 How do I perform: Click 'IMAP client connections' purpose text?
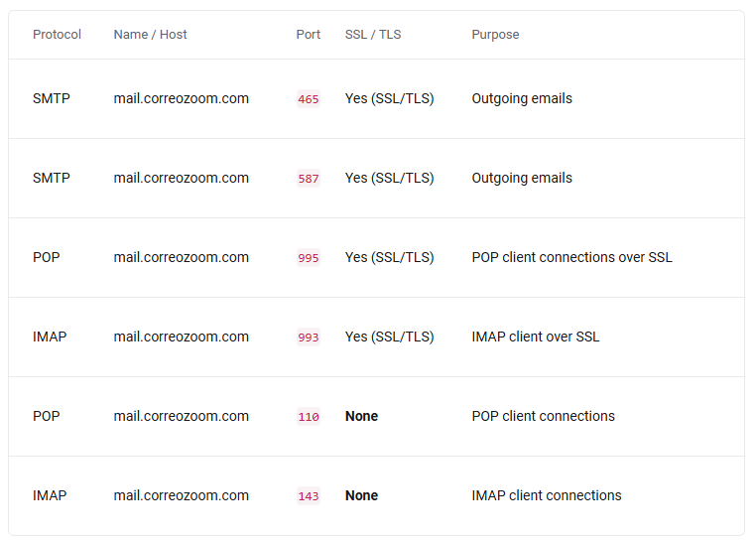547,495
